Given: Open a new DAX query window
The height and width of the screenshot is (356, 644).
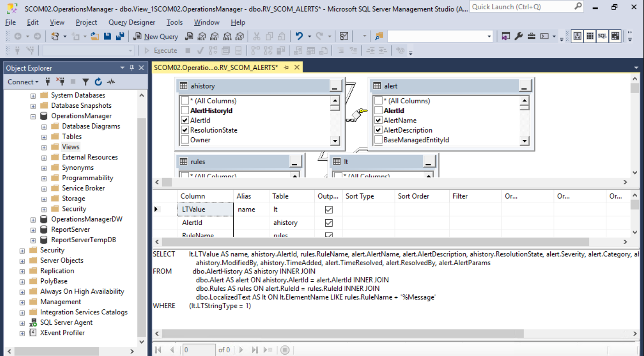Looking at the screenshot, I should click(239, 36).
